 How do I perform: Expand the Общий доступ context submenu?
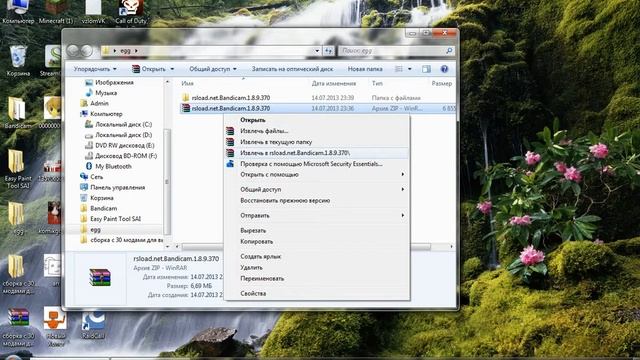pyautogui.click(x=402, y=189)
